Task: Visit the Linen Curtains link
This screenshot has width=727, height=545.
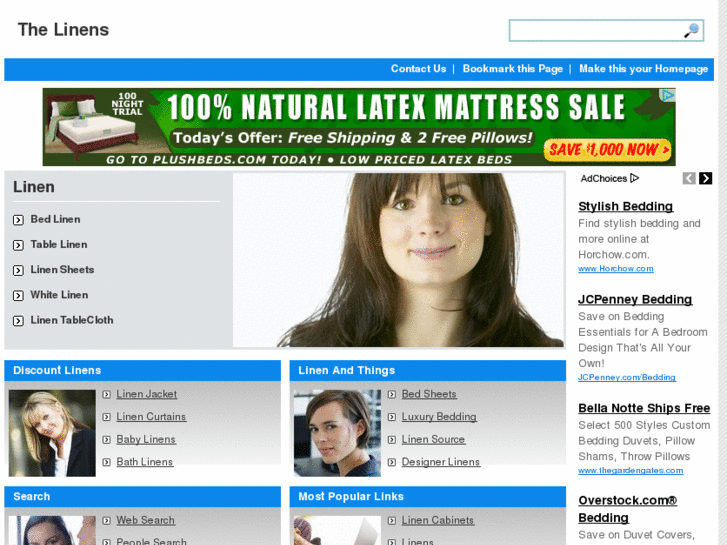Action: [x=151, y=417]
